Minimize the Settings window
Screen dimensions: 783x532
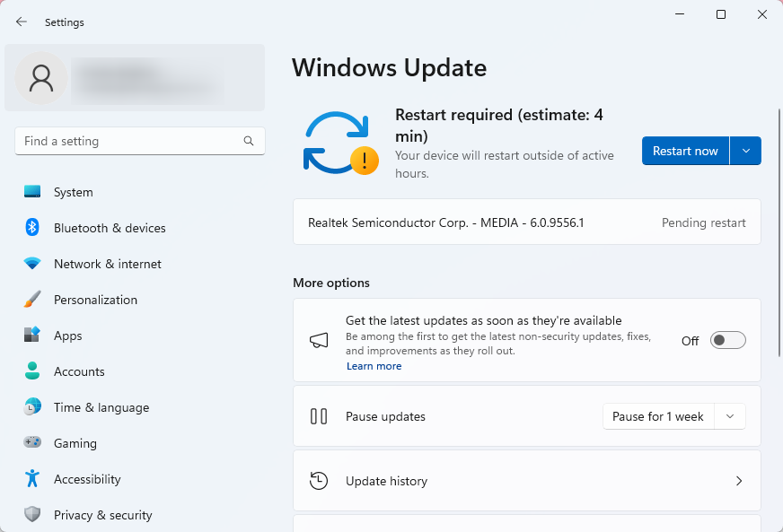coord(680,14)
